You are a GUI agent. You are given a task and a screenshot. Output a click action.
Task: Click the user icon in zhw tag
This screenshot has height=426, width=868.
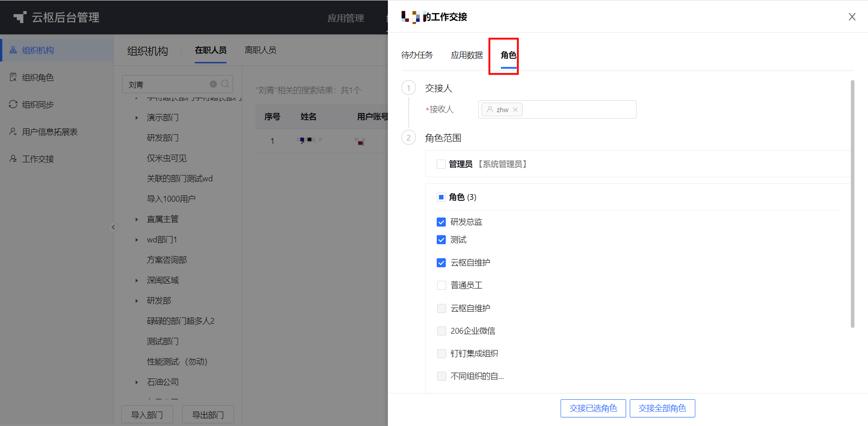(490, 109)
